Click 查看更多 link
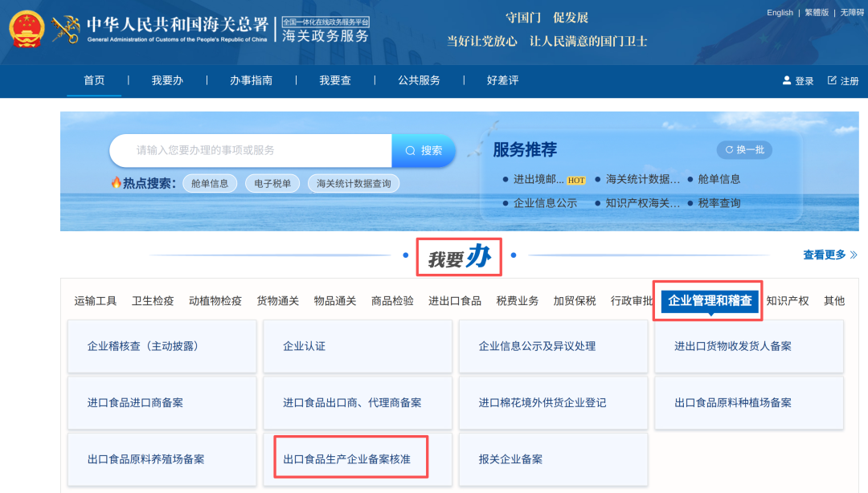 [x=825, y=255]
